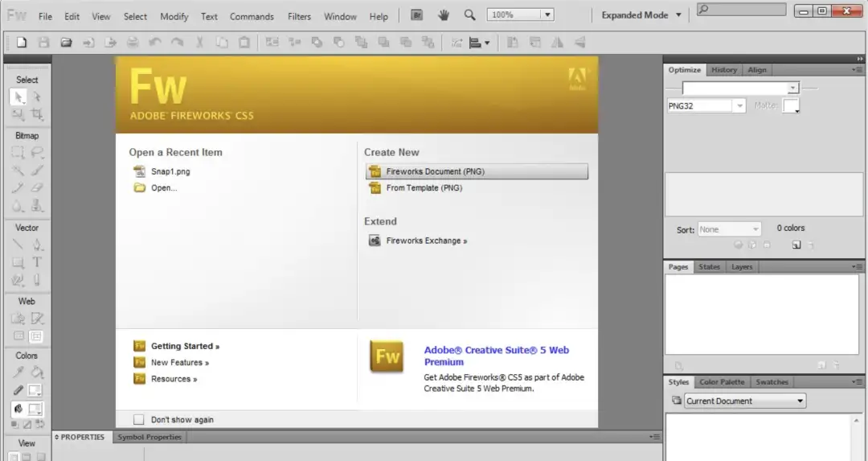Switch to the Swatches tab
The width and height of the screenshot is (868, 461).
click(x=772, y=382)
